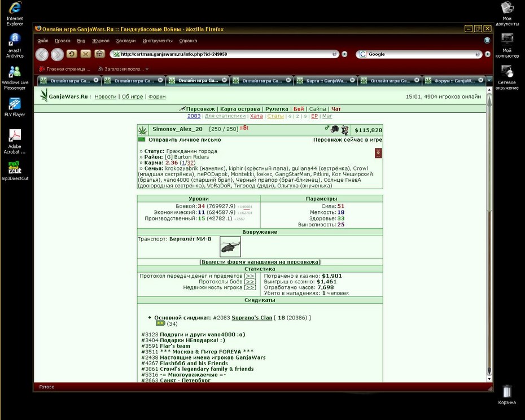The image size is (525, 420).
Task: Open Мой компьютер desktop icon
Action: coord(507,45)
